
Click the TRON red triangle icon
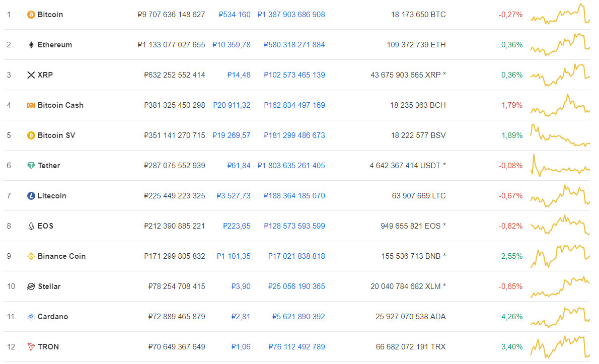point(31,347)
